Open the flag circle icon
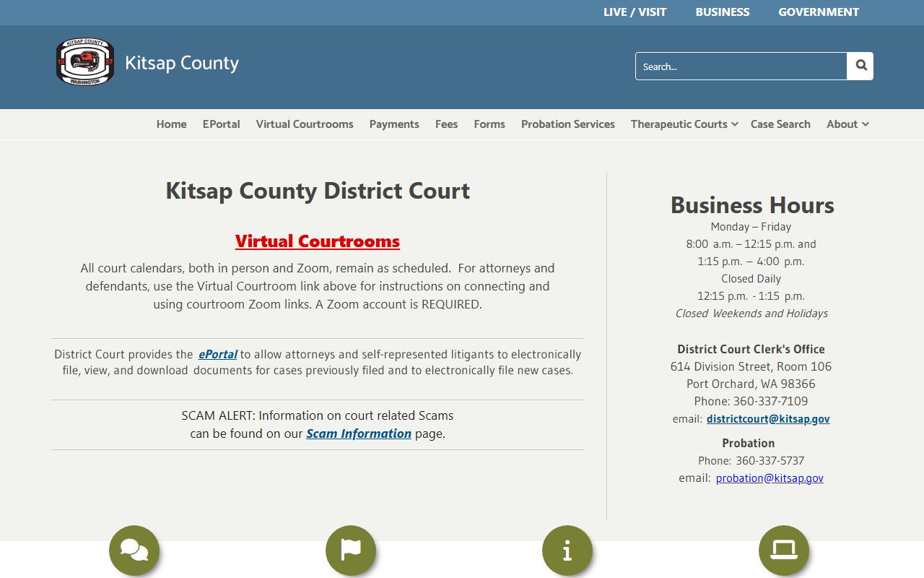924x578 pixels. (x=351, y=551)
